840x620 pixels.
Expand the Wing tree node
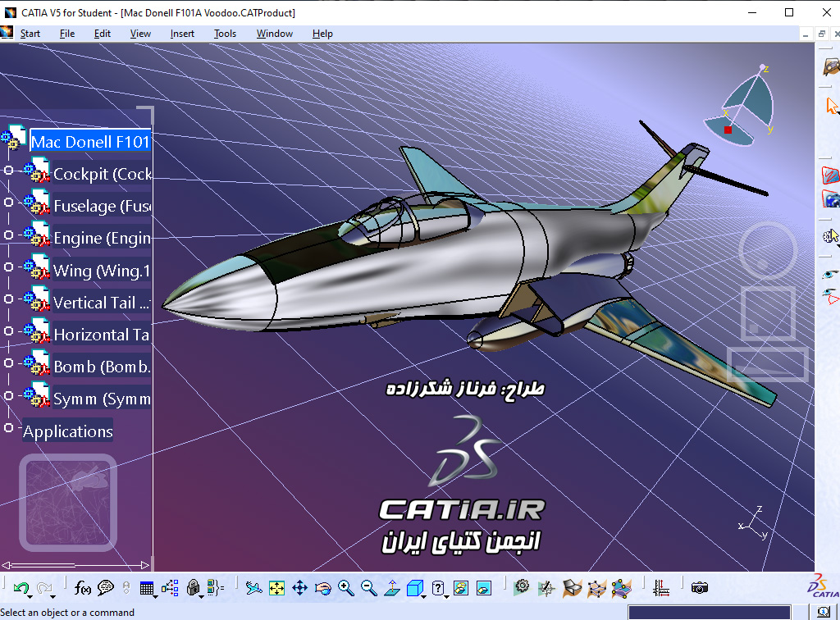click(x=8, y=267)
